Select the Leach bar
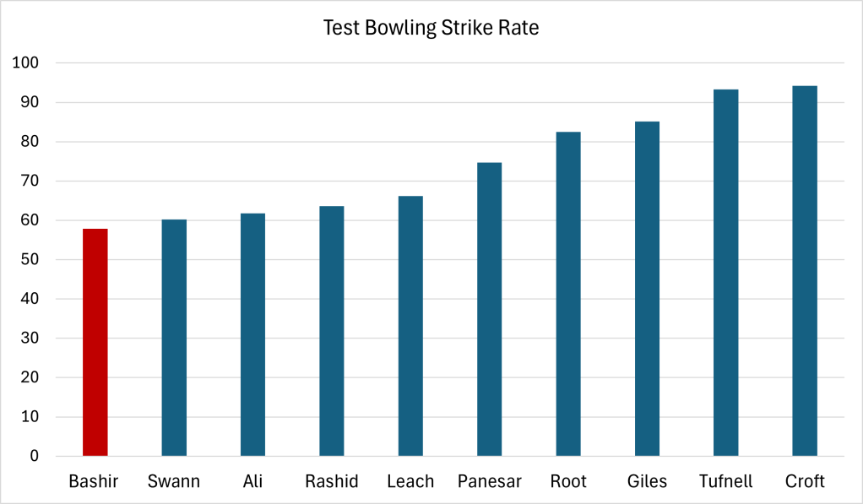 pyautogui.click(x=410, y=326)
